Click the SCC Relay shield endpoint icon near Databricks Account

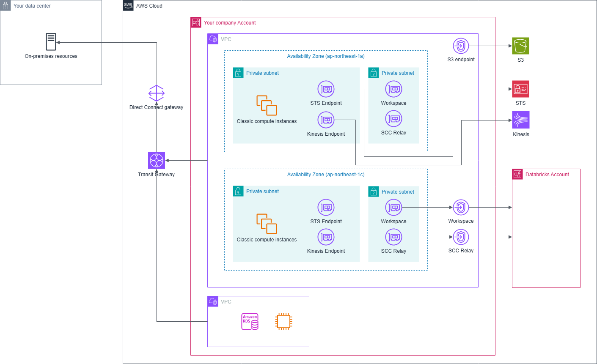click(461, 237)
